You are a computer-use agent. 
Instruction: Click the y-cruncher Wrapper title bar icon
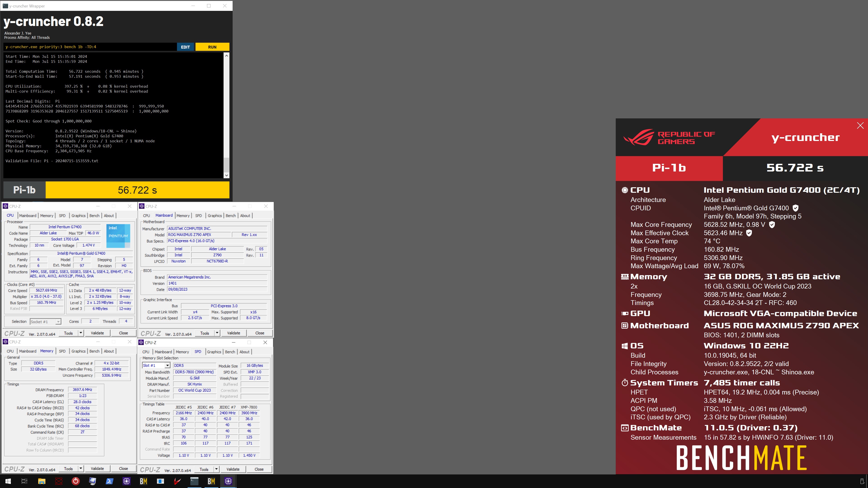point(5,6)
